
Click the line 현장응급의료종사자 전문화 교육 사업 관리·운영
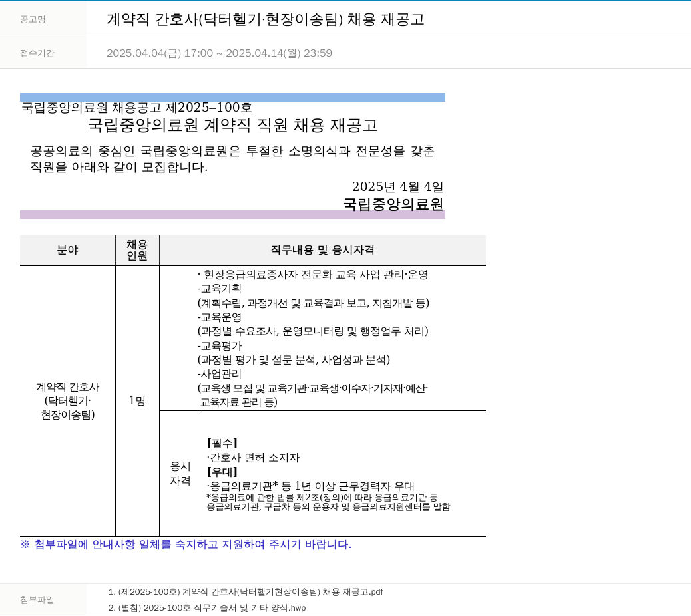pos(312,275)
